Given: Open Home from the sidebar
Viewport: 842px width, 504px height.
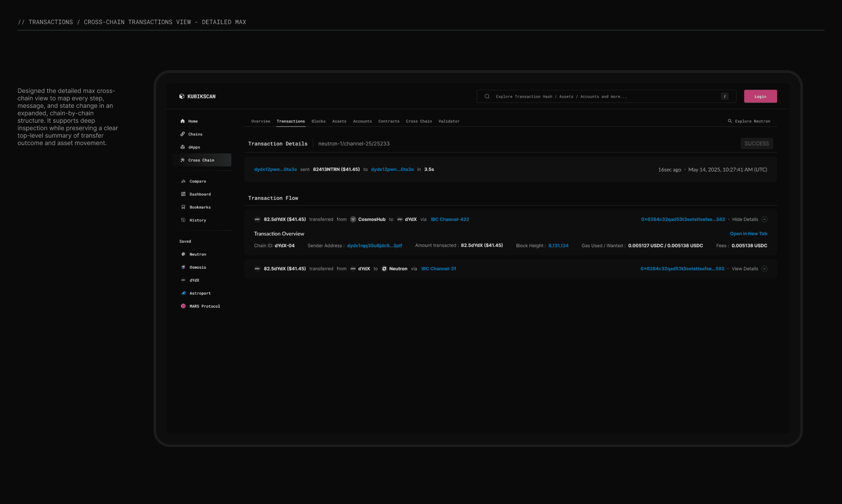Looking at the screenshot, I should (193, 121).
